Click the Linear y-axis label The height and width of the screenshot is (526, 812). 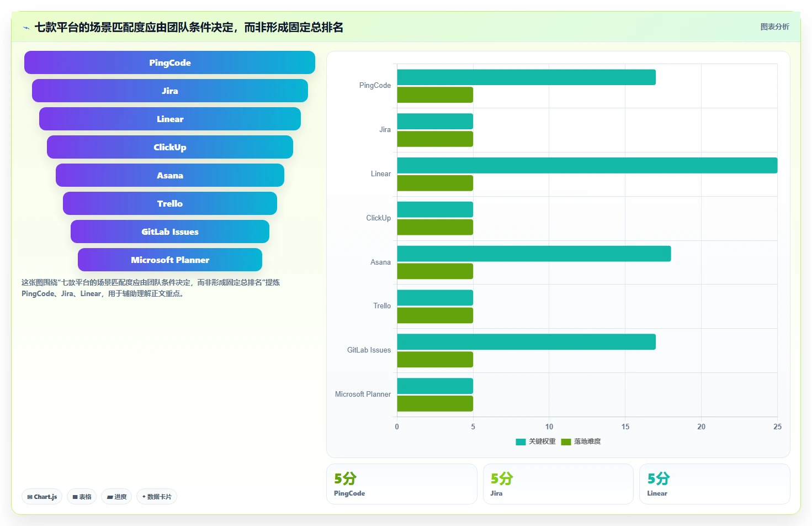point(381,174)
